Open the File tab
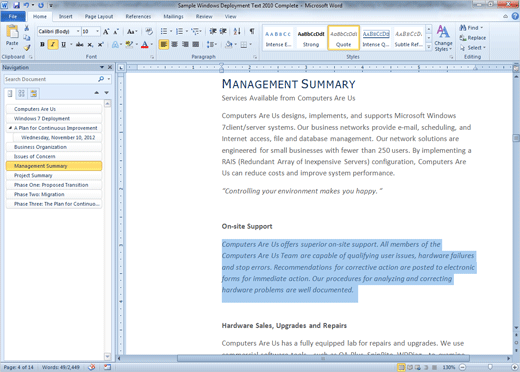Image resolution: width=520 pixels, height=372 pixels. pyautogui.click(x=13, y=16)
